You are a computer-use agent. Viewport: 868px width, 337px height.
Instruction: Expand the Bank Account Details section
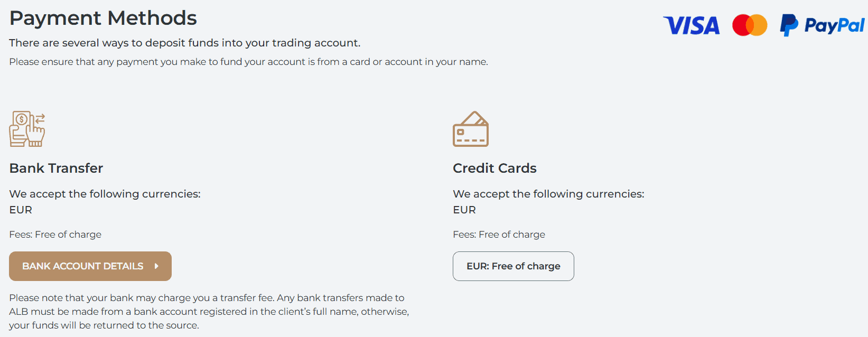(x=90, y=266)
